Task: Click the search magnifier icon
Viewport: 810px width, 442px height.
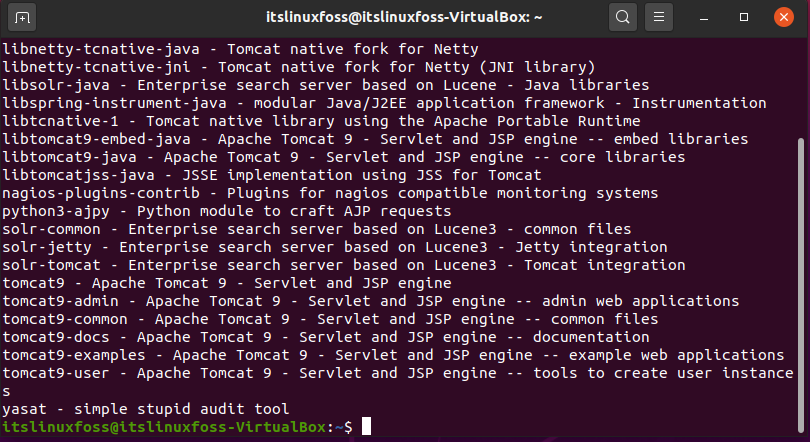Action: coord(622,17)
